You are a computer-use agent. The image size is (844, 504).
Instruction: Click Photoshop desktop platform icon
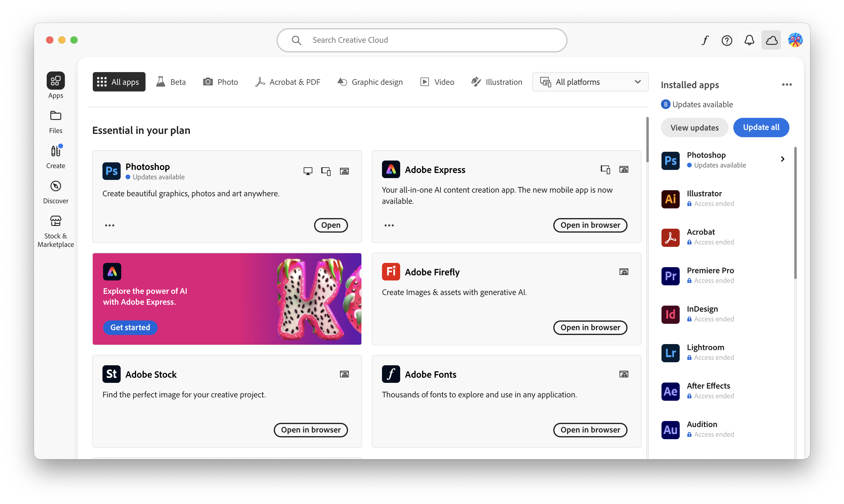click(x=308, y=171)
